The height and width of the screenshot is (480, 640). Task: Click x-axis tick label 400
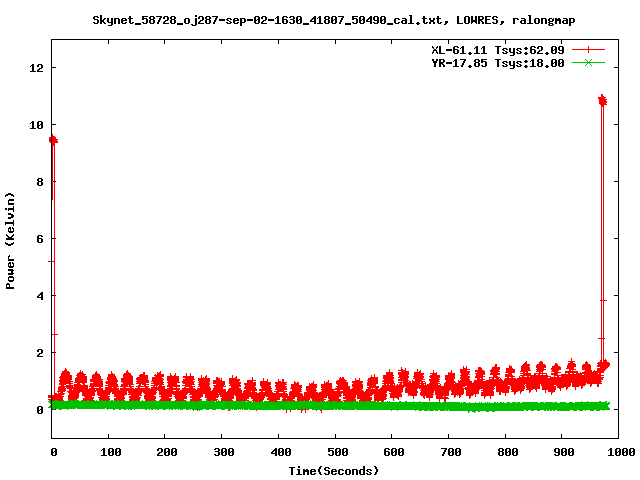[280, 452]
